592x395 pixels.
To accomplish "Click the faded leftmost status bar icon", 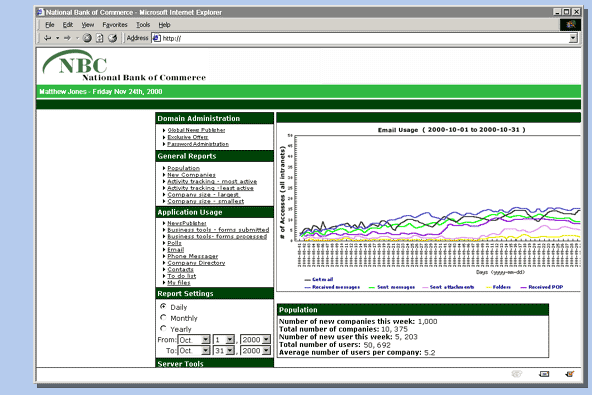I will 516,374.
